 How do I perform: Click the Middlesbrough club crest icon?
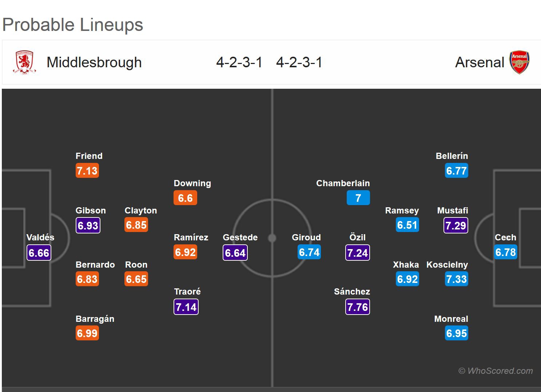click(x=24, y=63)
